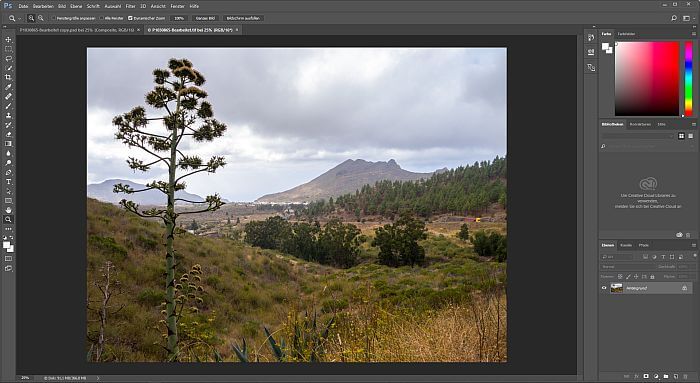This screenshot has width=700, height=383.
Task: Toggle 'Fenstergröße anpassen' checkbox
Action: click(x=54, y=18)
